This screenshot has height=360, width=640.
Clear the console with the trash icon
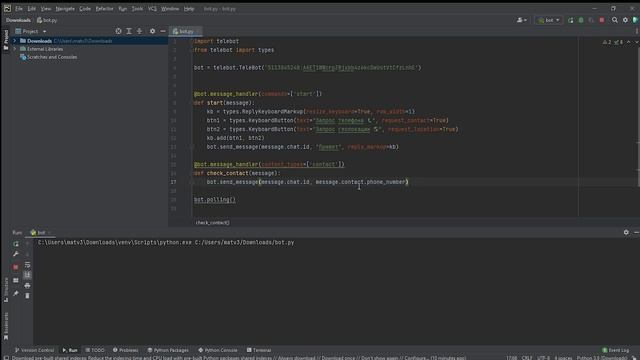[27, 296]
